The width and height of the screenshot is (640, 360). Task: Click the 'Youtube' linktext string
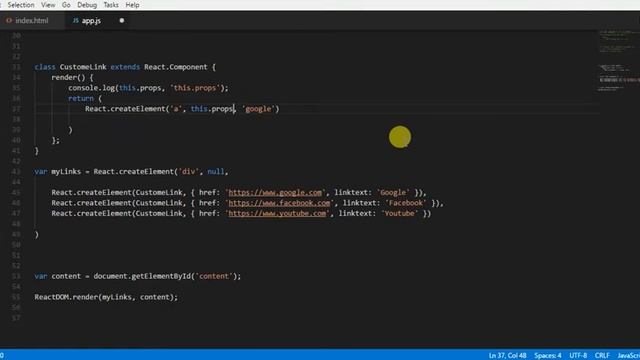(400, 213)
